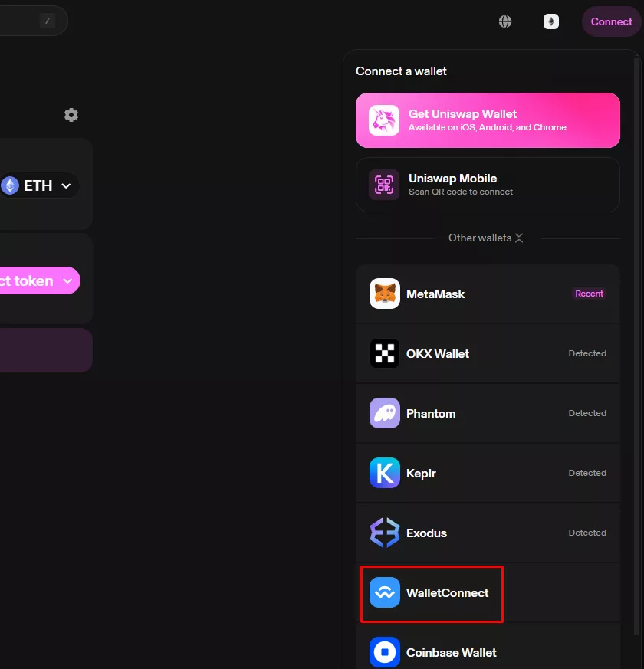The image size is (644, 669).
Task: Select Phantom wallet option
Action: (488, 413)
